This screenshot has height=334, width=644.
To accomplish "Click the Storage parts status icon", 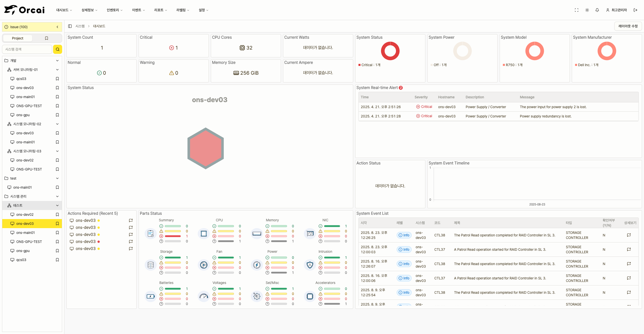I will click(x=150, y=265).
